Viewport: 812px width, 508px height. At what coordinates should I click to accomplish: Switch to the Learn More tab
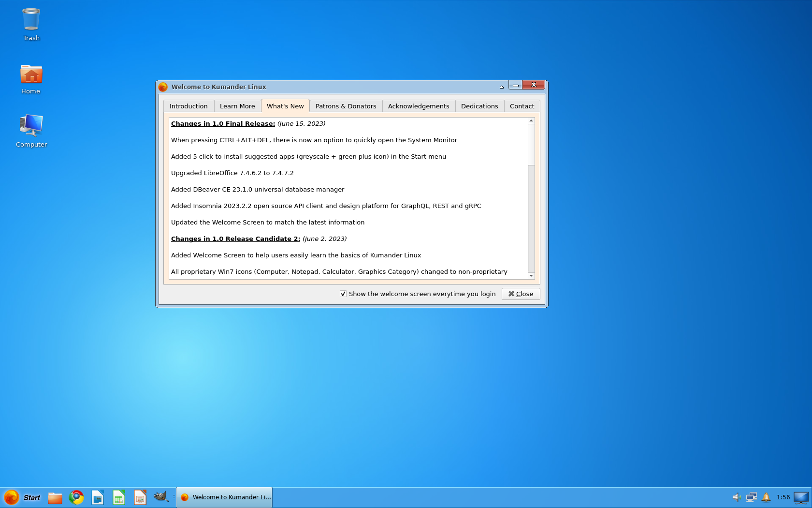coord(237,106)
